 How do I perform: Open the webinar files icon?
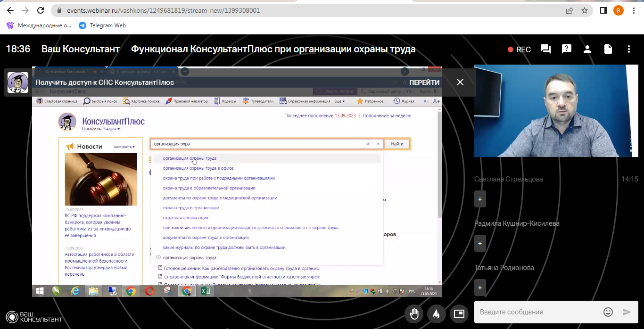pos(608,49)
